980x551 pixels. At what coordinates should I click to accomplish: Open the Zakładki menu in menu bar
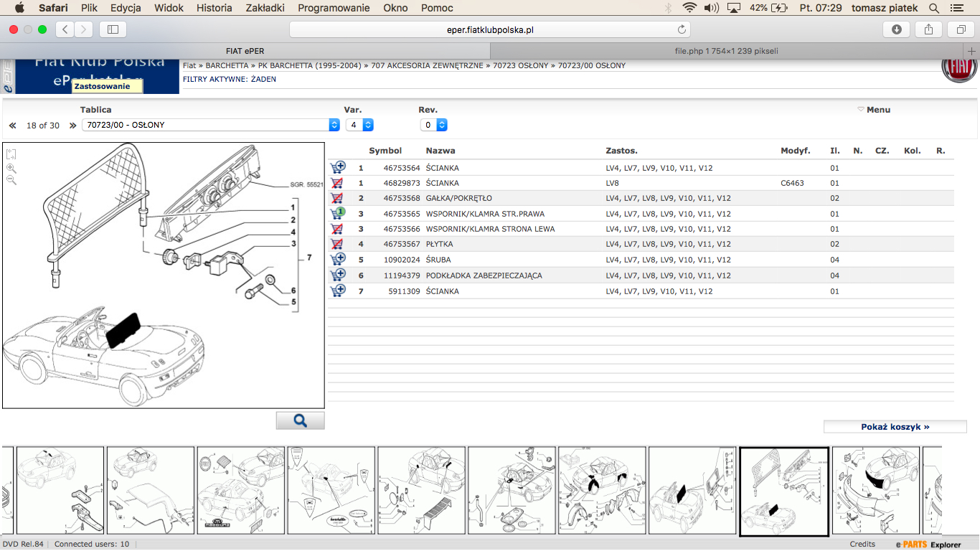tap(265, 8)
